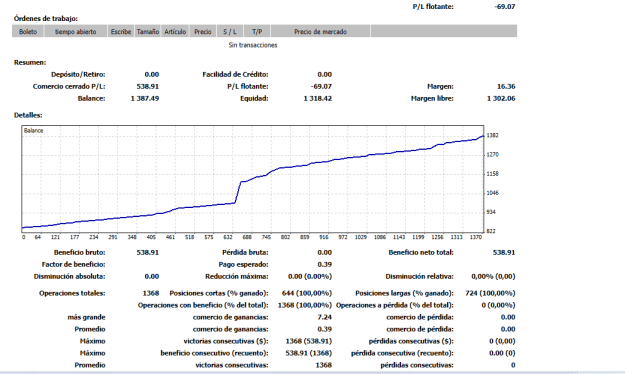Select the Detalles heading

[x=28, y=115]
